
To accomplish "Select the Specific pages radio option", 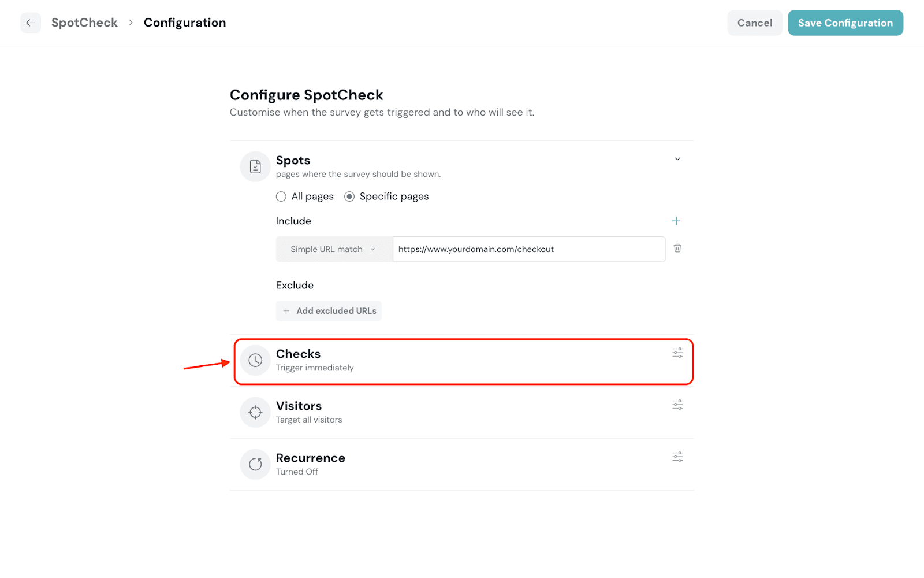I will [x=349, y=197].
